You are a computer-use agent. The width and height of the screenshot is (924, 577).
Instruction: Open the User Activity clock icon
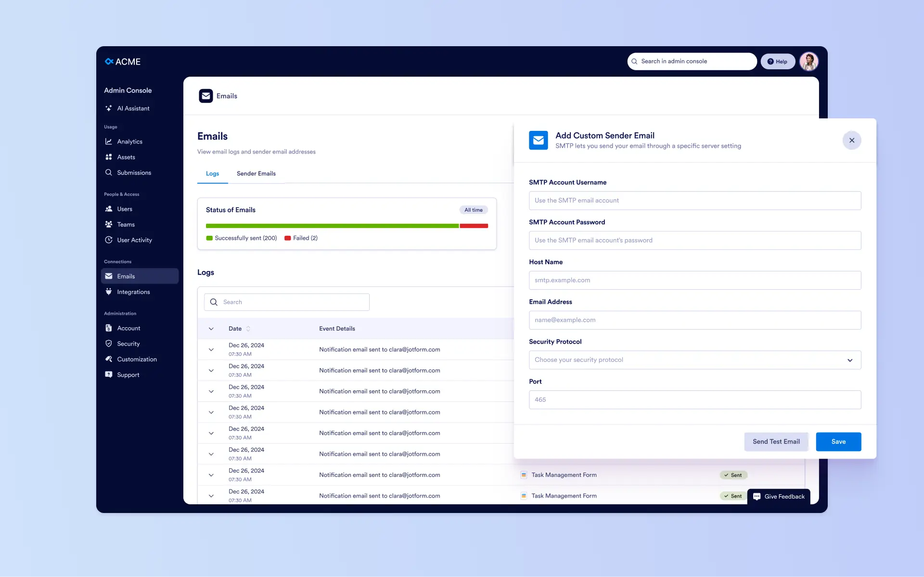(109, 240)
